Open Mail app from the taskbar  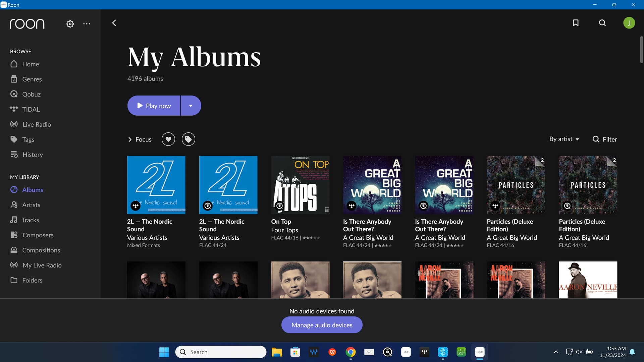pyautogui.click(x=369, y=352)
